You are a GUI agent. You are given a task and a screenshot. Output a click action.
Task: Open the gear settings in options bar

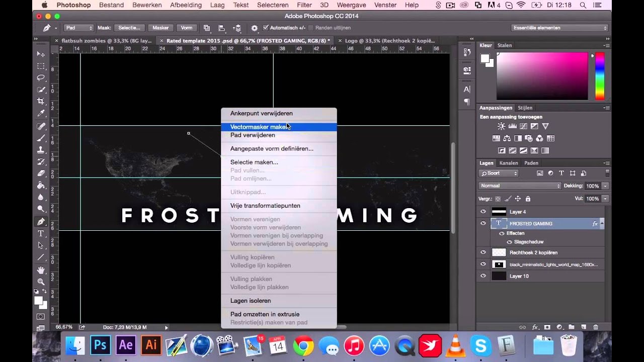pos(255,28)
